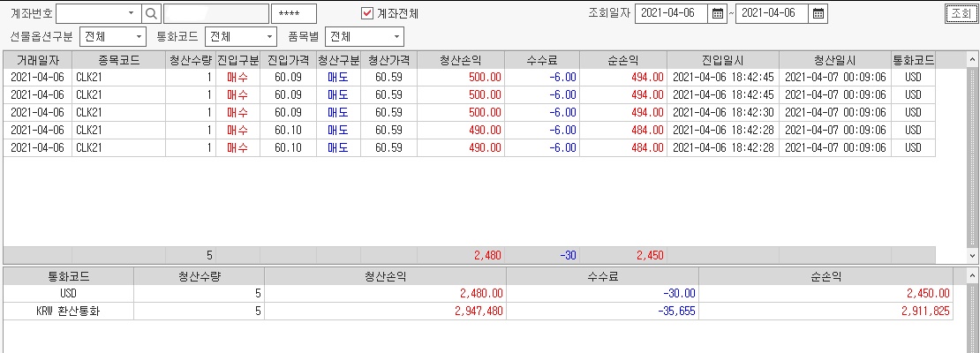Sort by the 거래일자 column header
This screenshot has height=353, width=980.
pyautogui.click(x=37, y=59)
